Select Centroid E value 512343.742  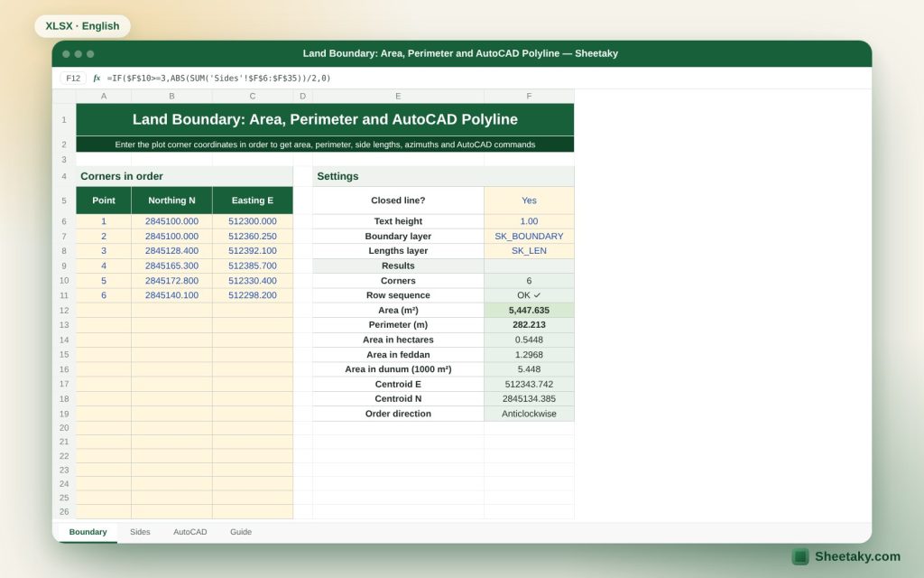tap(529, 384)
